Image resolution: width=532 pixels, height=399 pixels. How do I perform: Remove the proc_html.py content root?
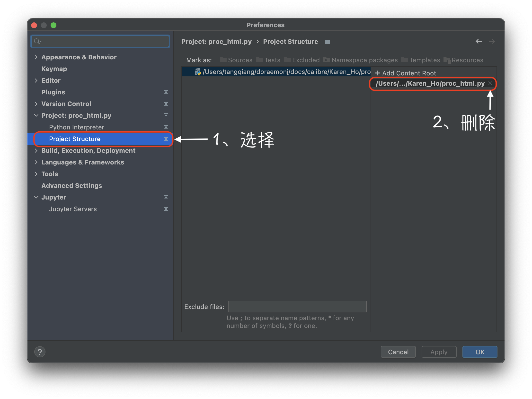tap(490, 83)
